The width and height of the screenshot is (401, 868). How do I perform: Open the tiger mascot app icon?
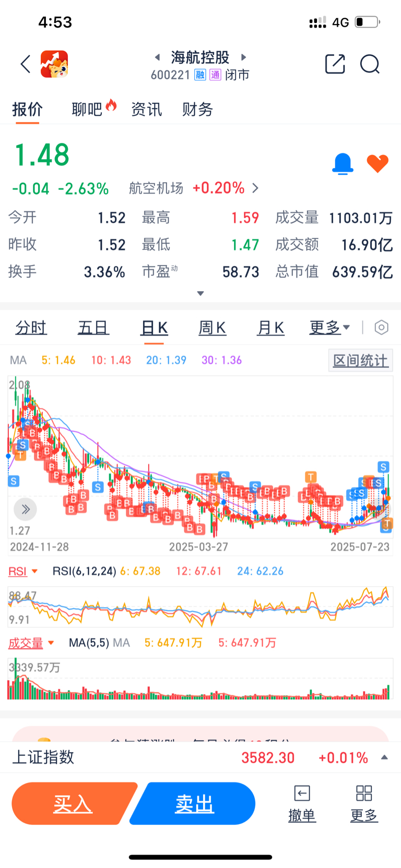[x=54, y=64]
